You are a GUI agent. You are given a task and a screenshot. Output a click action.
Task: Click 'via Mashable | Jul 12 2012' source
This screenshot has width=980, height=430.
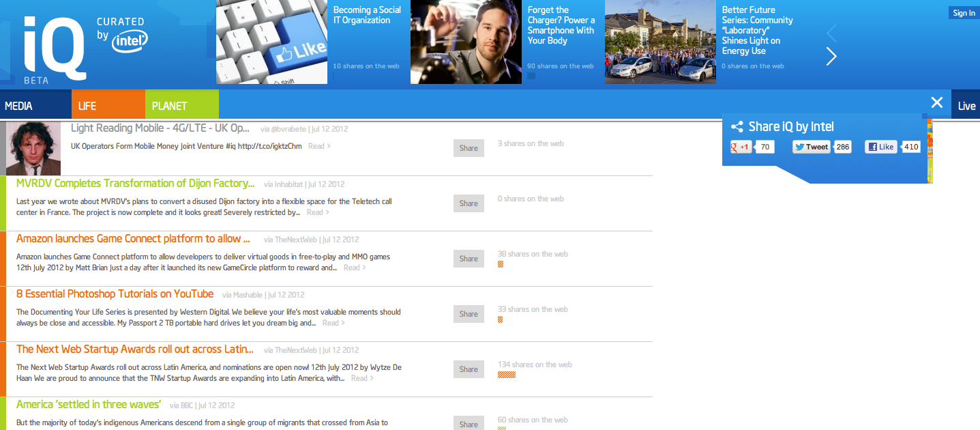(x=263, y=295)
